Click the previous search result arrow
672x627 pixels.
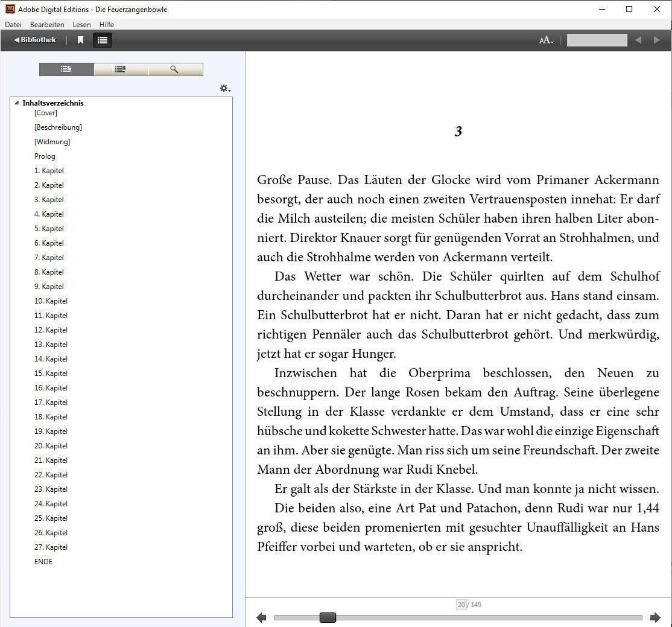coord(638,40)
